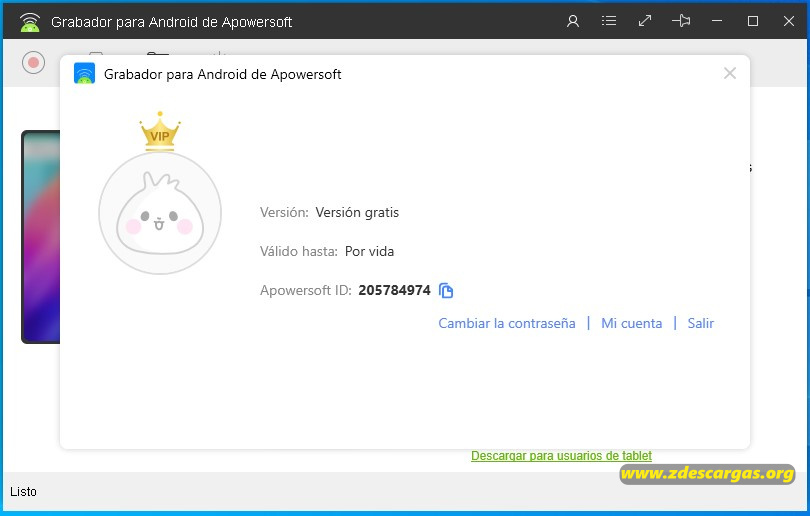The height and width of the screenshot is (516, 810).
Task: Open the Mi cuenta link
Action: [x=631, y=323]
